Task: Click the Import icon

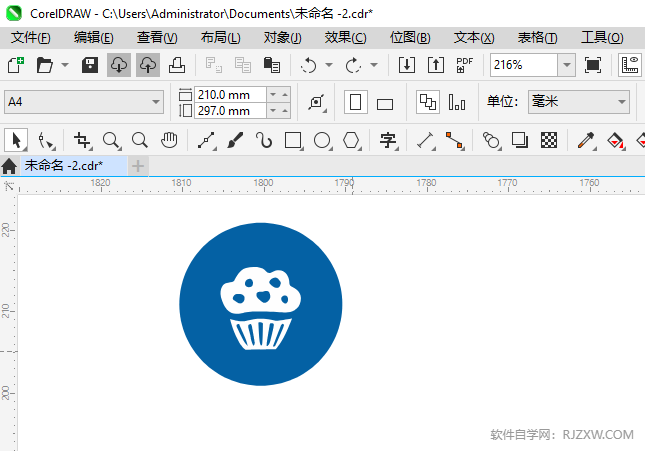Action: [x=406, y=65]
